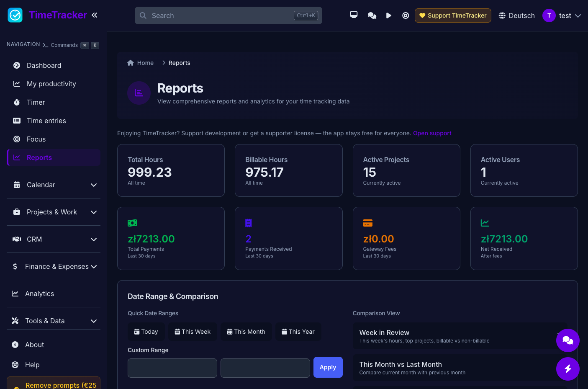
Task: Click the floating lightning bolt button
Action: 567,369
